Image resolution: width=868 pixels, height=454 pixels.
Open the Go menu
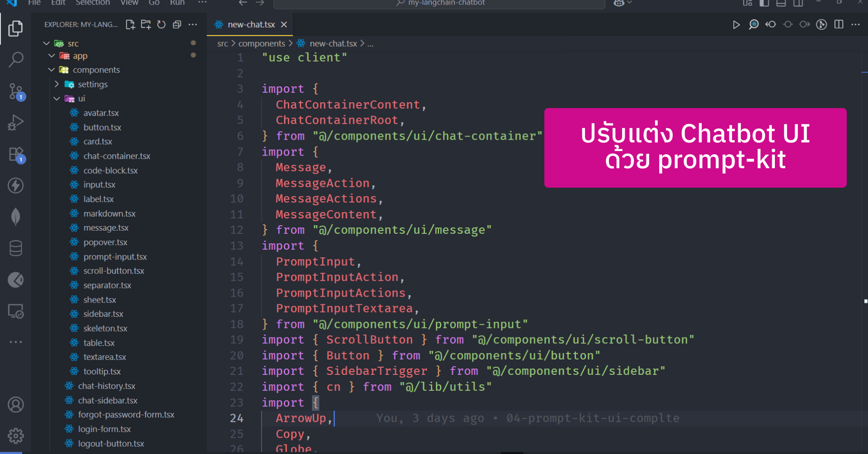tap(154, 3)
